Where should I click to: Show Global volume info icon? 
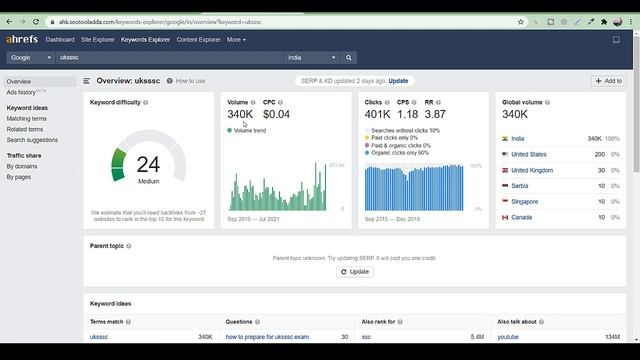pos(547,102)
